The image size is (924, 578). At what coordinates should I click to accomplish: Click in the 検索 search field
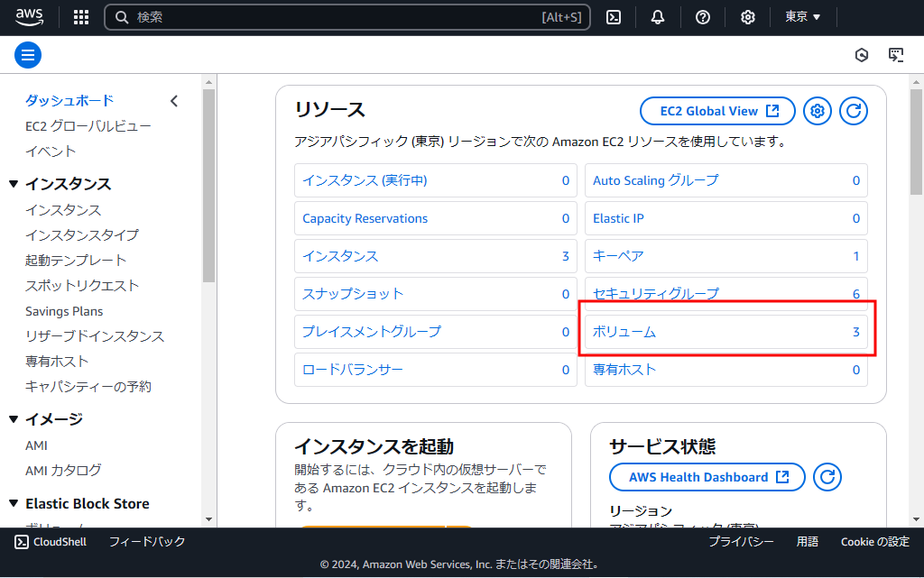[334, 17]
